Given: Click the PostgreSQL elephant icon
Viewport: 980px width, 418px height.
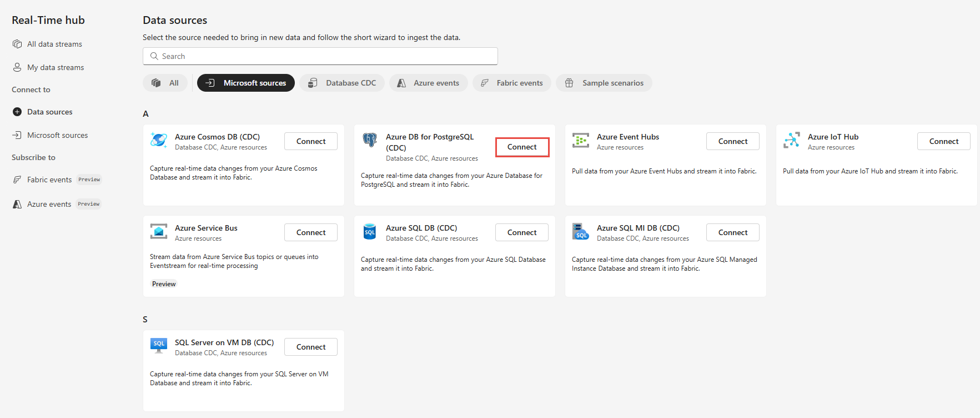Looking at the screenshot, I should [x=370, y=140].
